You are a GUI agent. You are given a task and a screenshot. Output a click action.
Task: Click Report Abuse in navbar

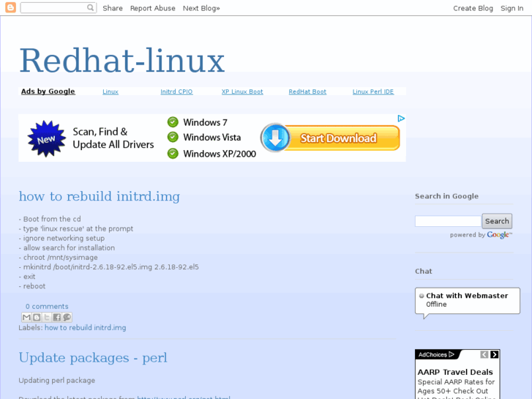(153, 8)
